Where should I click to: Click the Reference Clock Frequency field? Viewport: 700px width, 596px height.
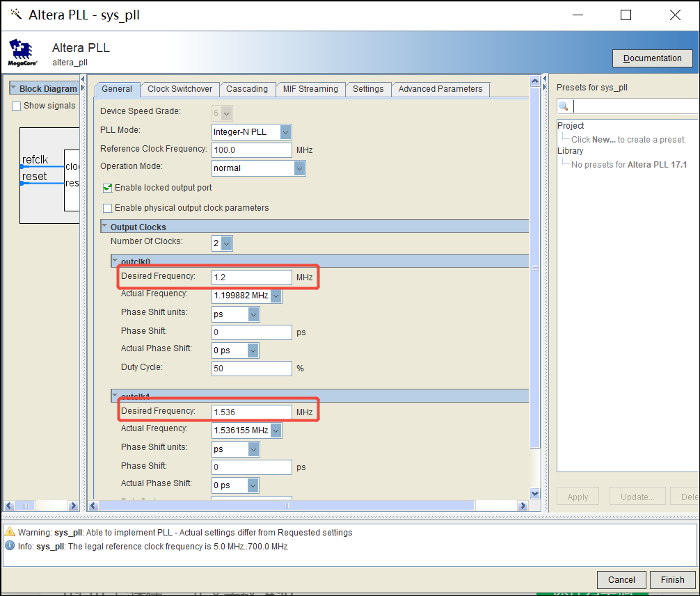(251, 150)
